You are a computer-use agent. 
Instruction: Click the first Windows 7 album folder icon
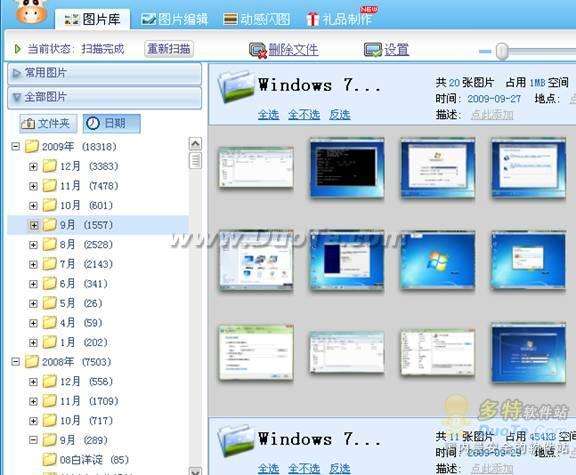click(235, 87)
